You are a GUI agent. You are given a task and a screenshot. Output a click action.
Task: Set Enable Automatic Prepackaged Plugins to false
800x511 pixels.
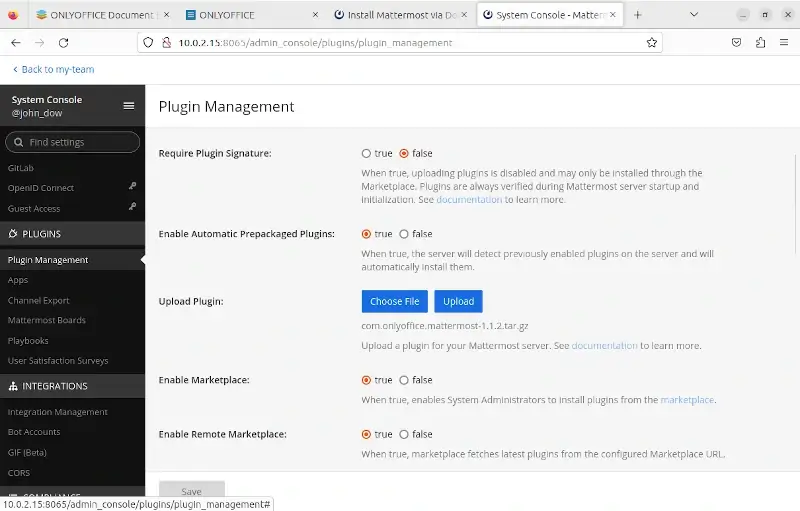404,234
